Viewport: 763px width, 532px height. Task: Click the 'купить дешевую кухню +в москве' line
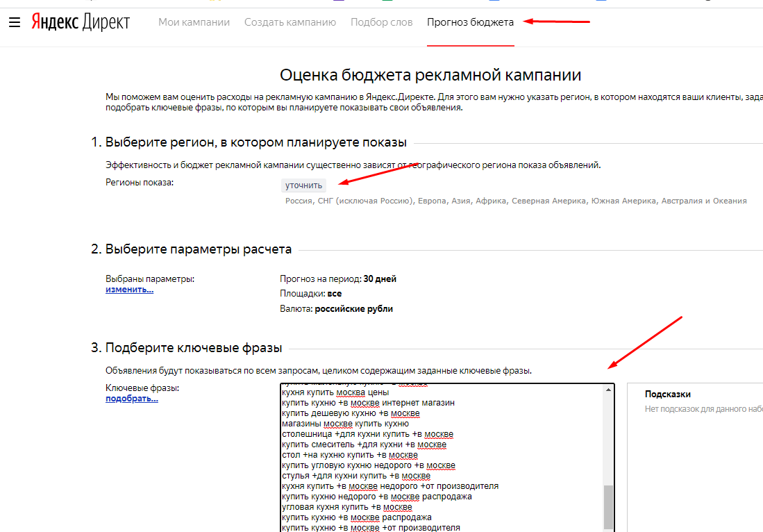tap(350, 413)
